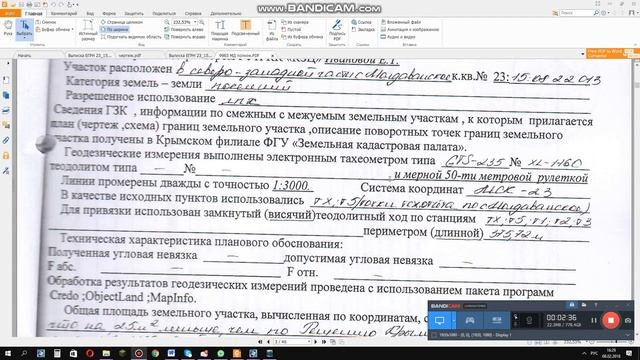Open the Буфер обмена dropdown

click(x=54, y=29)
